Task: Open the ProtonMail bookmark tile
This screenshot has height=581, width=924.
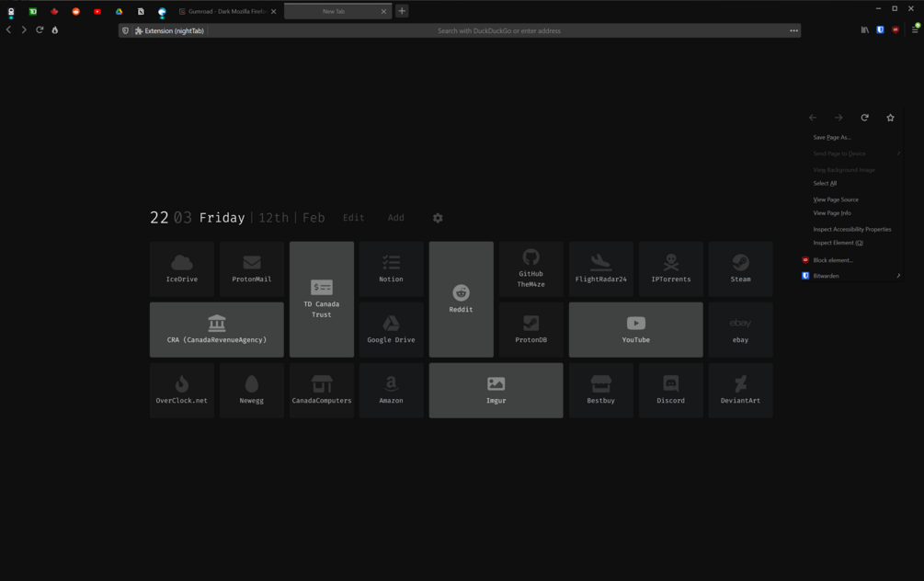Action: pyautogui.click(x=252, y=268)
